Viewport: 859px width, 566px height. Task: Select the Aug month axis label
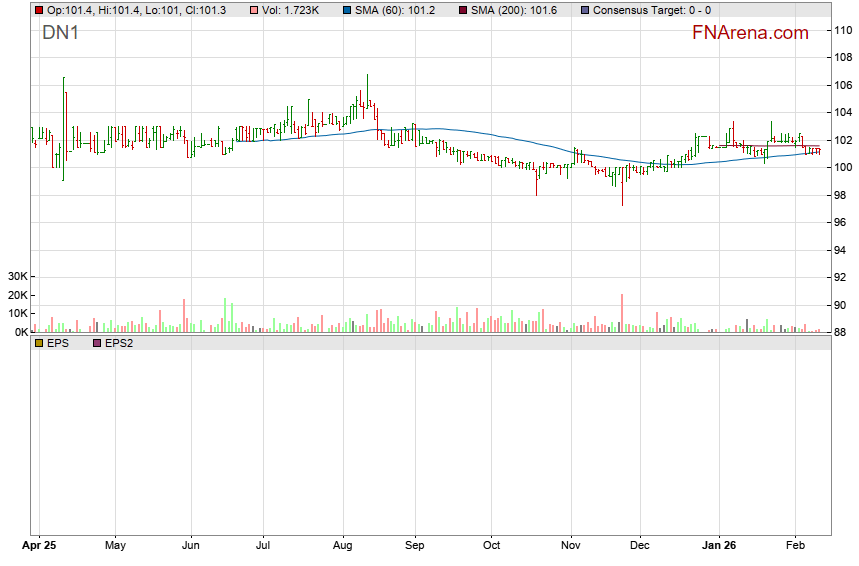pyautogui.click(x=343, y=546)
